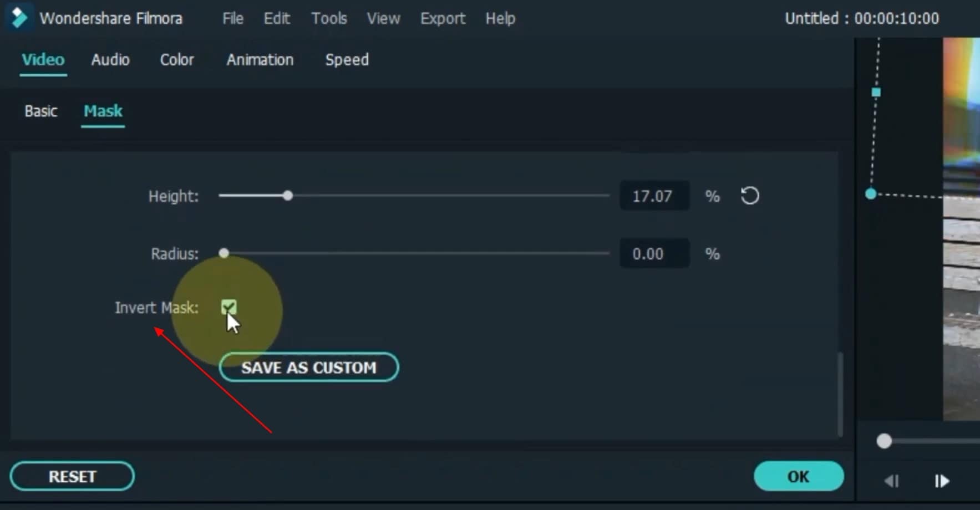Confirm with the OK button

click(799, 476)
